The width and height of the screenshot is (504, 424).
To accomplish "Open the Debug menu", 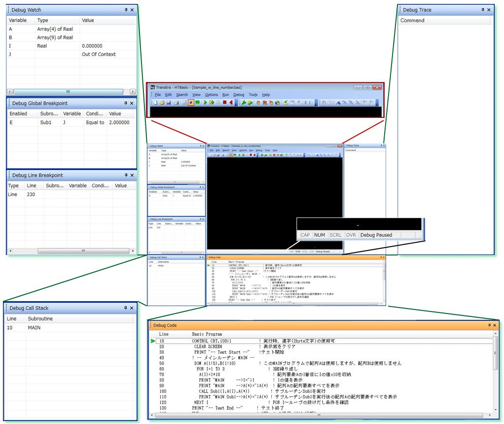I will (x=239, y=95).
